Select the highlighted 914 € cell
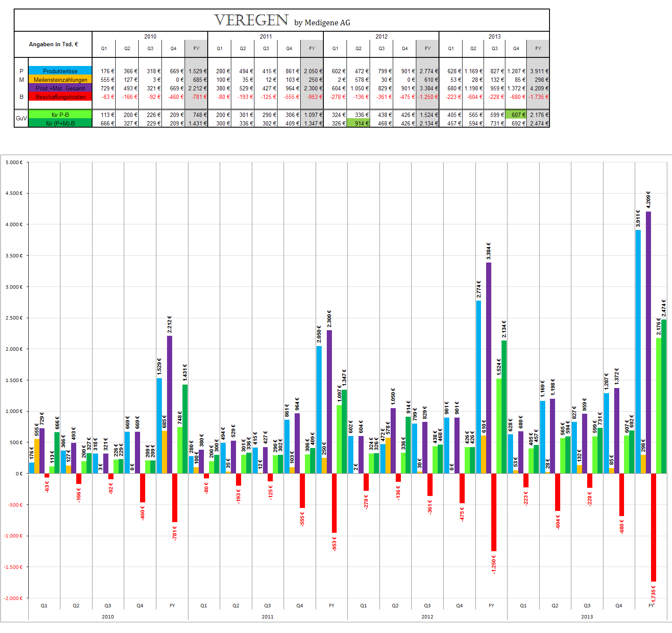 (x=358, y=123)
